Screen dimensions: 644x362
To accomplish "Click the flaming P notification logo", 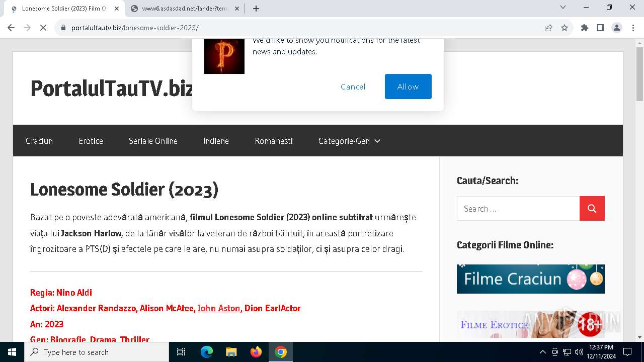I will click(x=224, y=56).
